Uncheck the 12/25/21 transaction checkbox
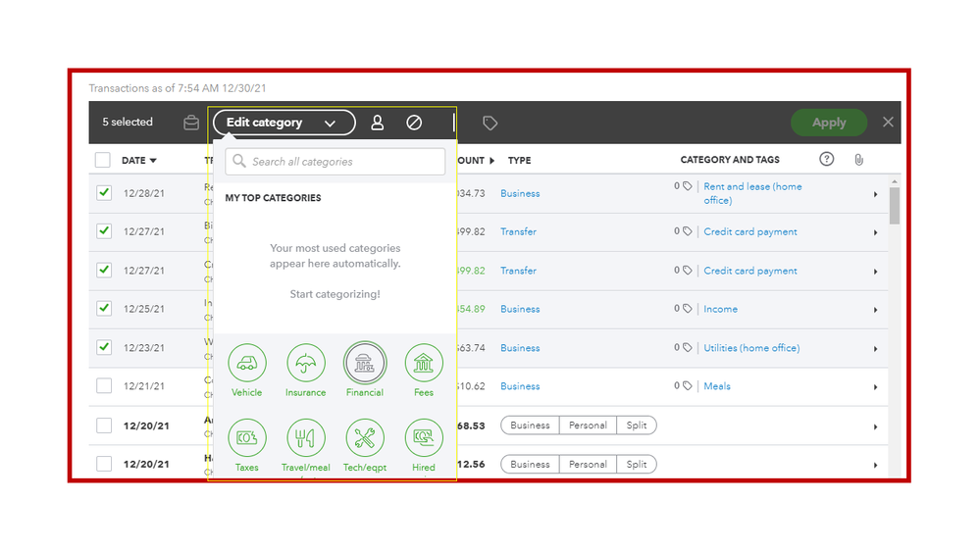Image resolution: width=980 pixels, height=551 pixels. [x=104, y=308]
